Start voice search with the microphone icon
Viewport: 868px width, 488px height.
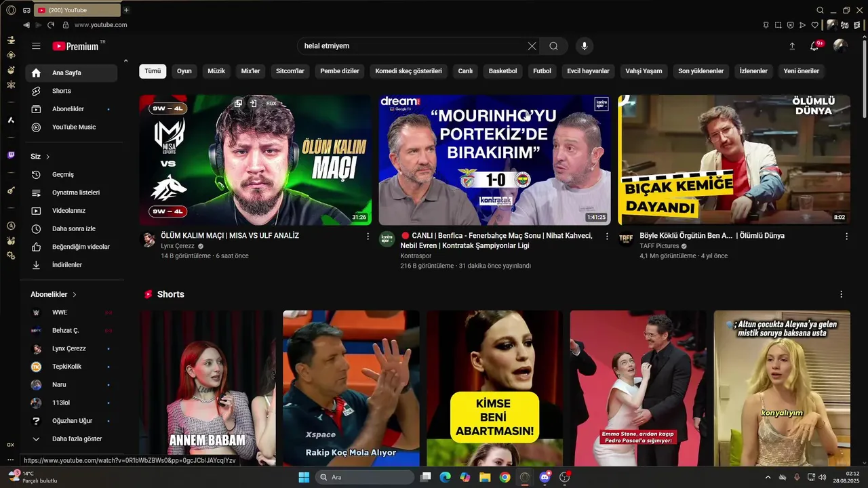585,46
